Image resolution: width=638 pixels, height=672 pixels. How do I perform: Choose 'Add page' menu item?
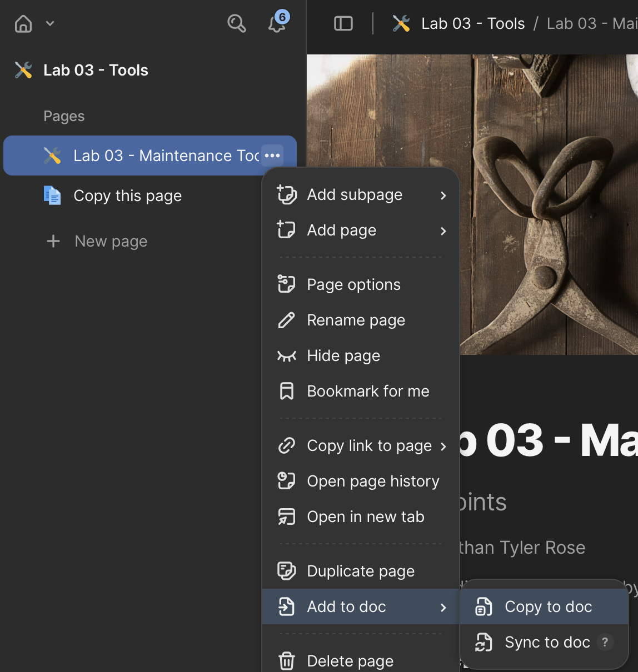[361, 230]
